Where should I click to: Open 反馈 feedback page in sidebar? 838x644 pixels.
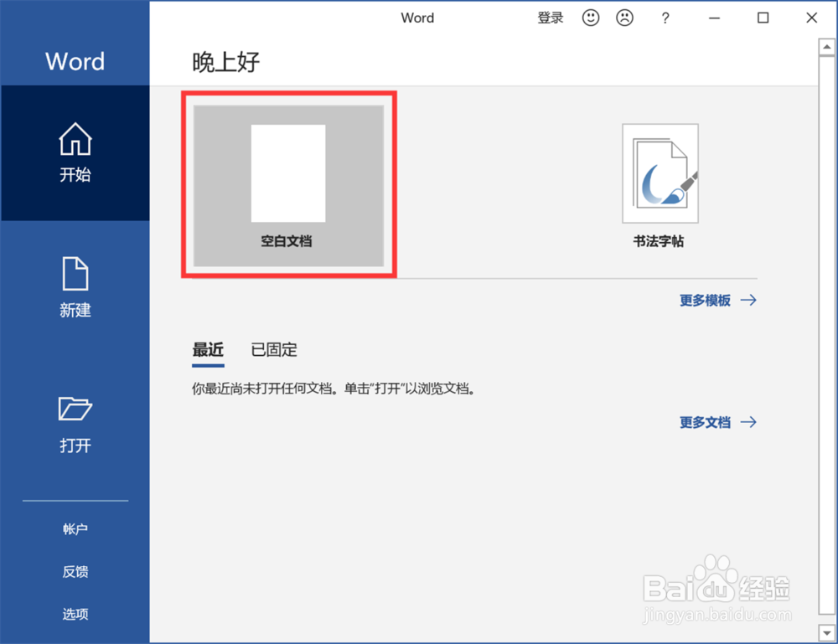75,572
